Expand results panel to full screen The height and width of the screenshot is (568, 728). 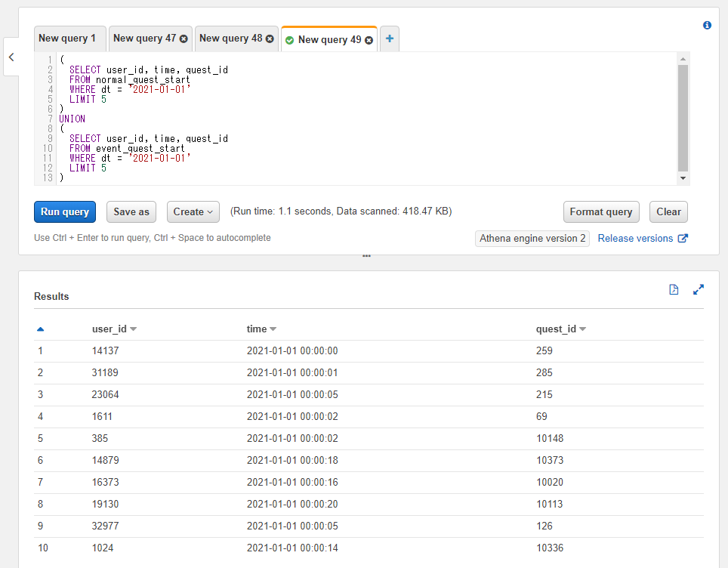pyautogui.click(x=699, y=290)
